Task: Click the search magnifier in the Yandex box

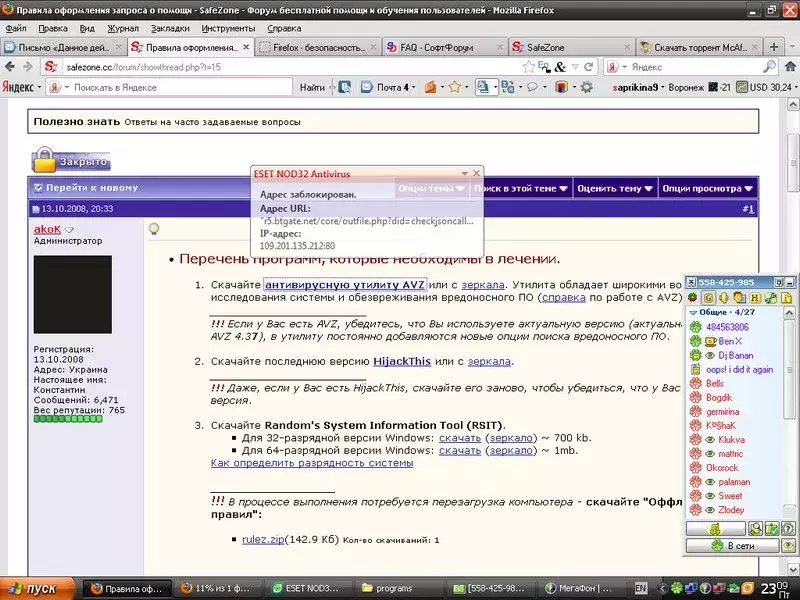Action: 769,66
